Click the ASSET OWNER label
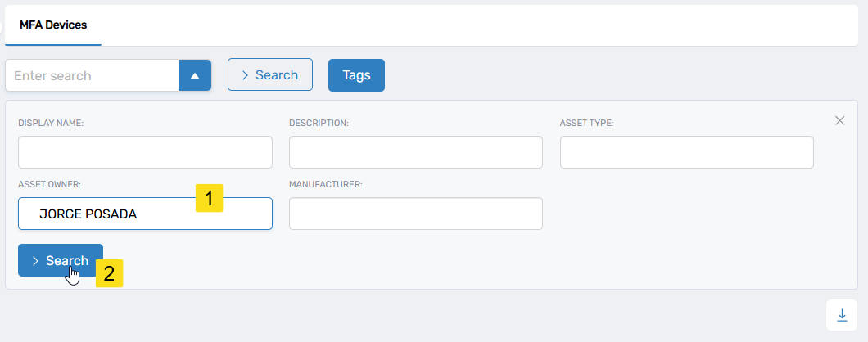 click(x=49, y=184)
